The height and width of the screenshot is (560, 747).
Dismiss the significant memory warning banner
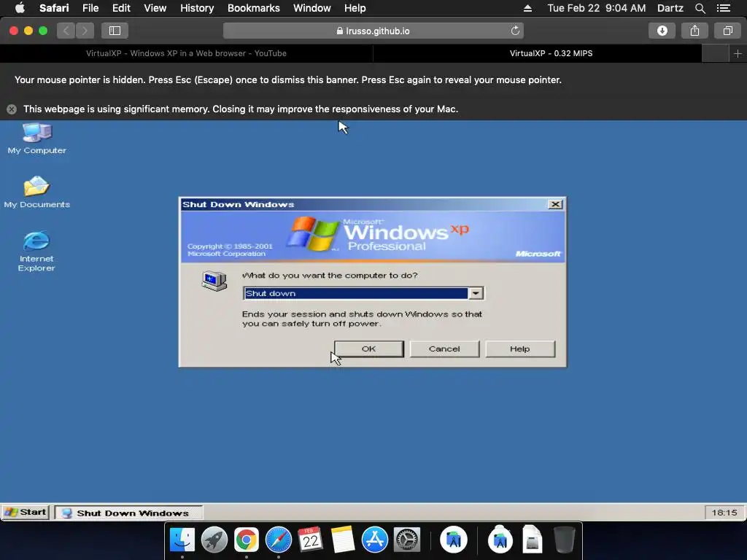point(12,109)
